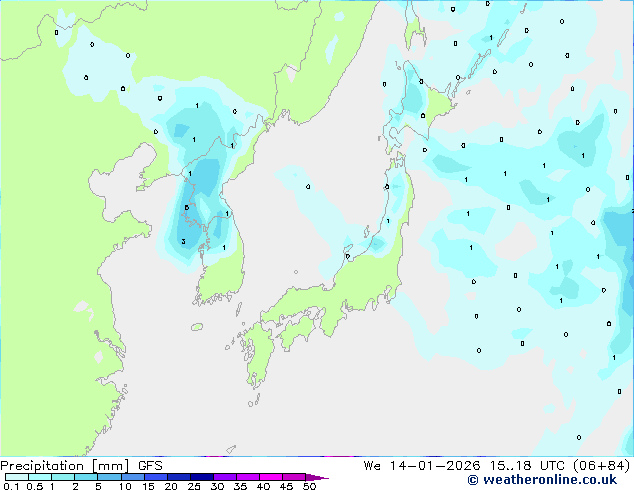Select the 2–5 mm legend swatch

click(x=86, y=477)
